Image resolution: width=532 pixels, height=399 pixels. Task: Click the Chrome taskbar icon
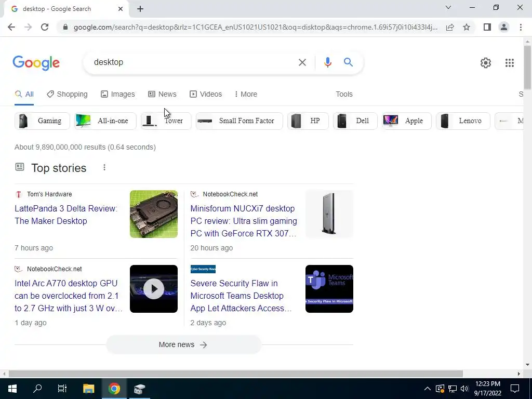pyautogui.click(x=114, y=389)
